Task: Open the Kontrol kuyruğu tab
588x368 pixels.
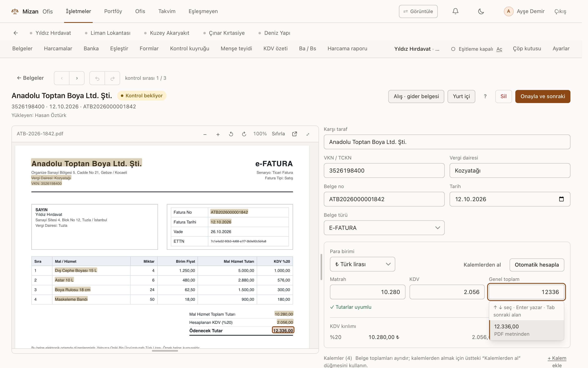Action: pyautogui.click(x=189, y=48)
